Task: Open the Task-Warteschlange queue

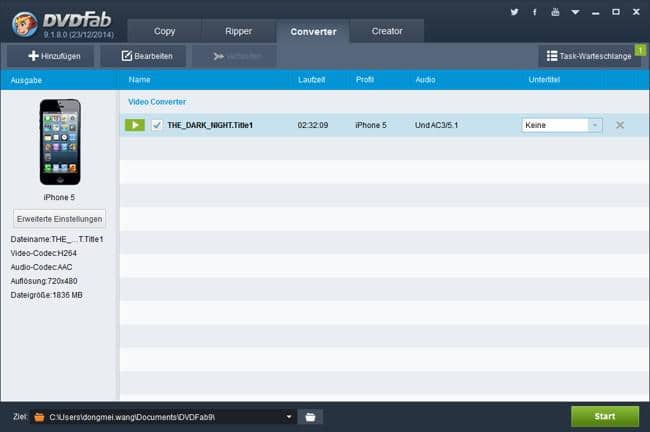Action: click(x=589, y=56)
